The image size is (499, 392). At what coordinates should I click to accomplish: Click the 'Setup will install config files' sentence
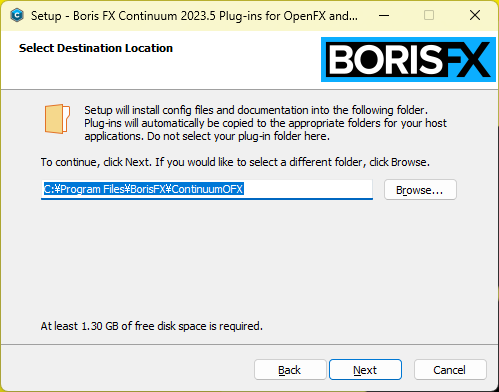pyautogui.click(x=256, y=110)
